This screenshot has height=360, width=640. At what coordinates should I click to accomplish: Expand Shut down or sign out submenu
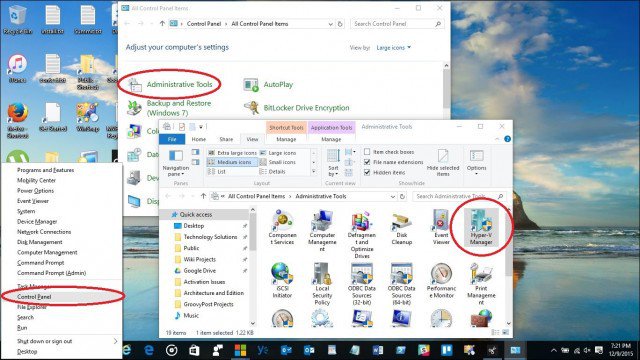pyautogui.click(x=115, y=341)
